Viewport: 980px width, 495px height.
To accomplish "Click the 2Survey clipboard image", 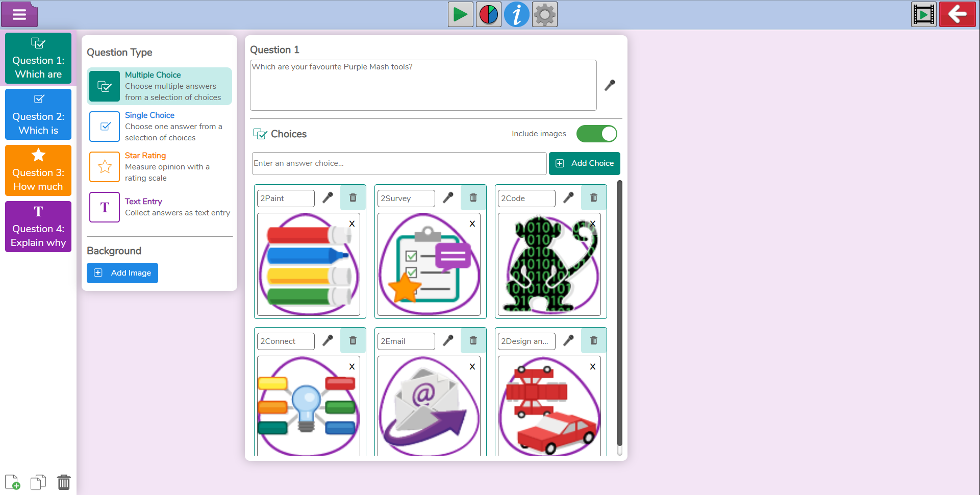I will 429,264.
